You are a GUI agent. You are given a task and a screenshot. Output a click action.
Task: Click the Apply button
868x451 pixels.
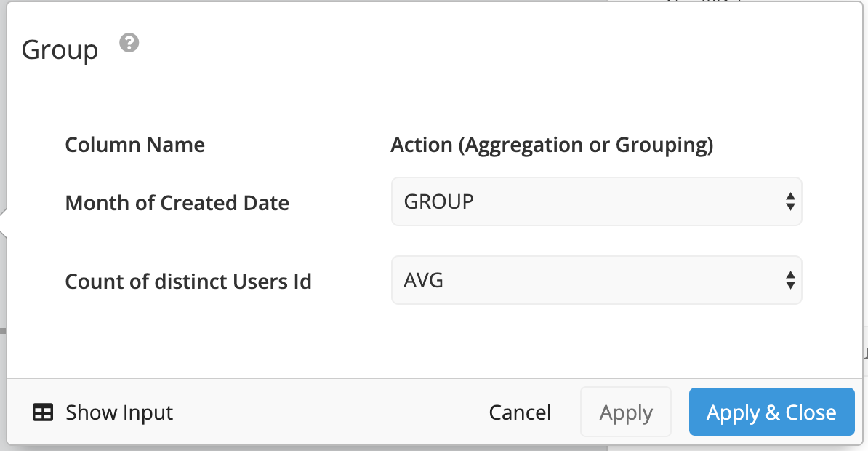[625, 412]
